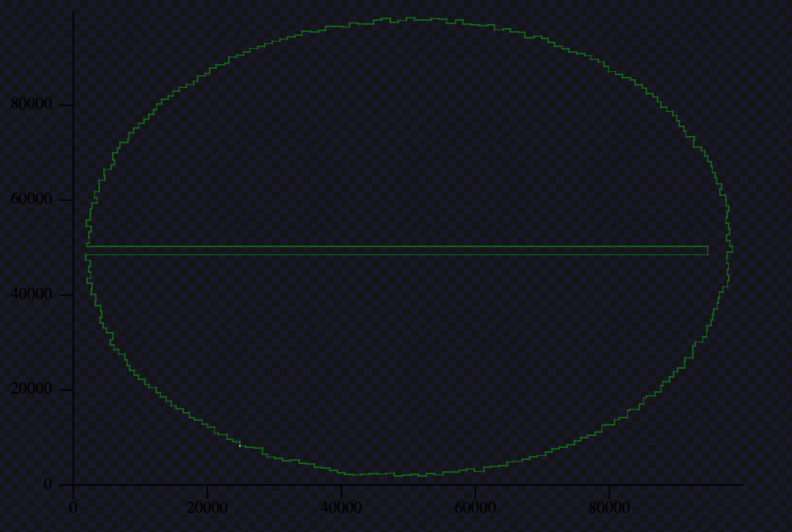The height and width of the screenshot is (532, 792).
Task: Click the middle of the horizontal green rectangle
Action: pos(397,250)
